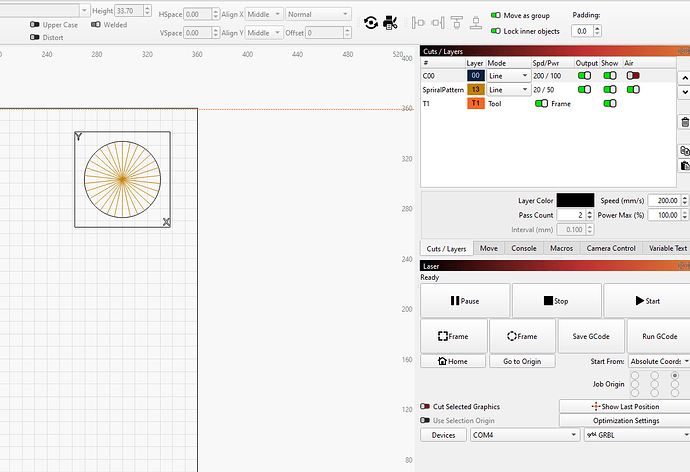Toggle Show for SpriralPattern layer

(x=610, y=90)
